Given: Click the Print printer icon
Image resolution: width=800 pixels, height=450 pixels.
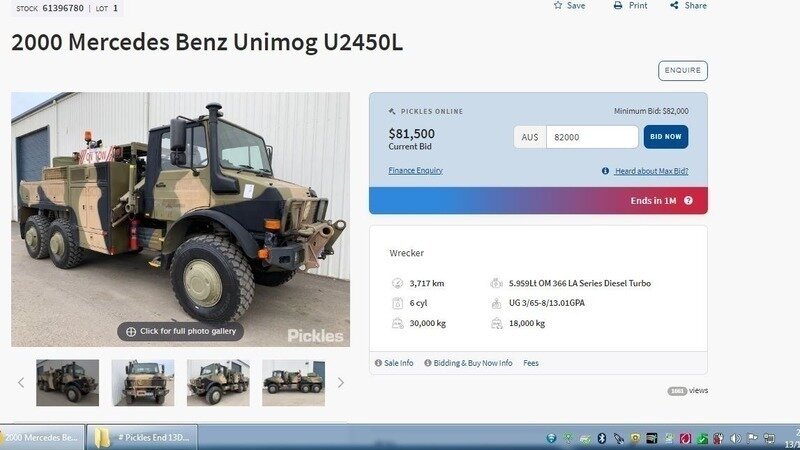Looking at the screenshot, I should [618, 5].
